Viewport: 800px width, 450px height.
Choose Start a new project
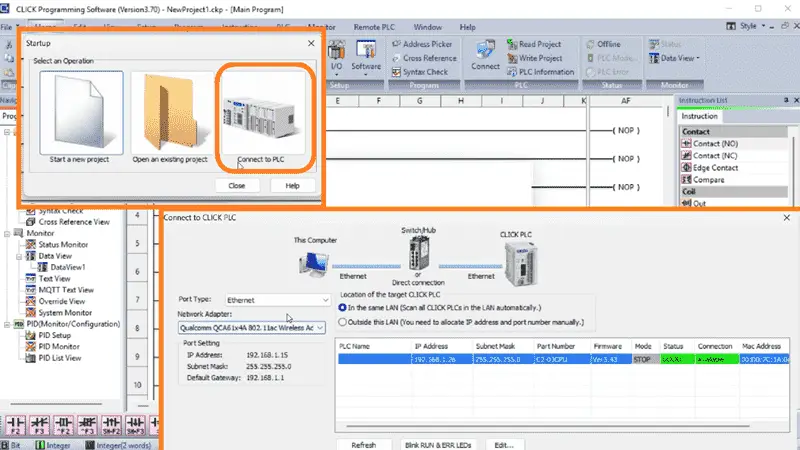81,117
